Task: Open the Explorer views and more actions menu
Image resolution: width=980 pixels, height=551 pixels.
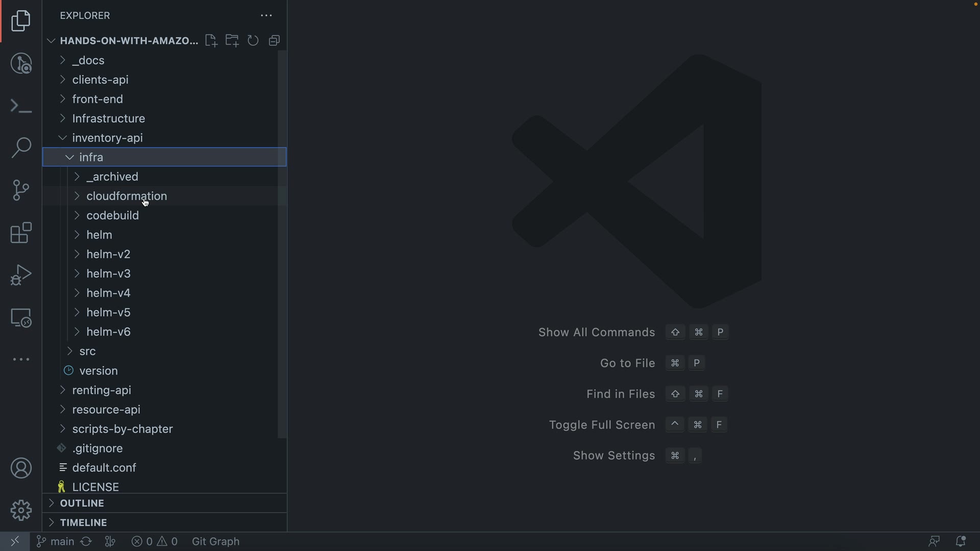Action: 266,16
